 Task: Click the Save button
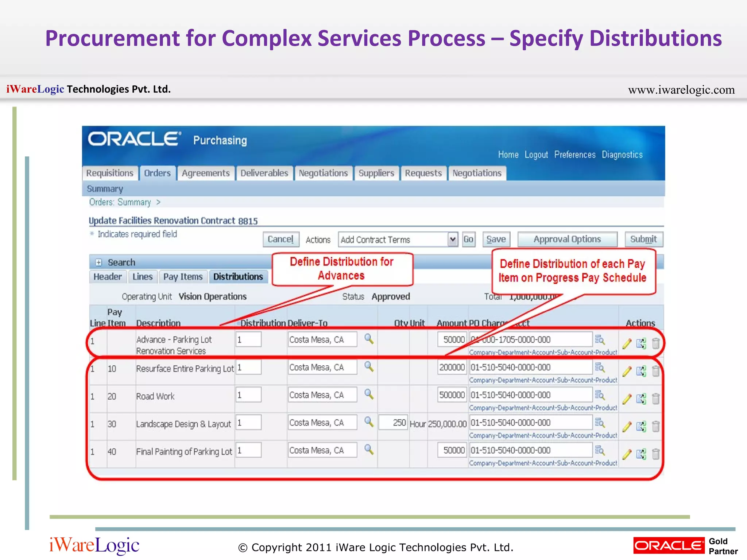[496, 240]
